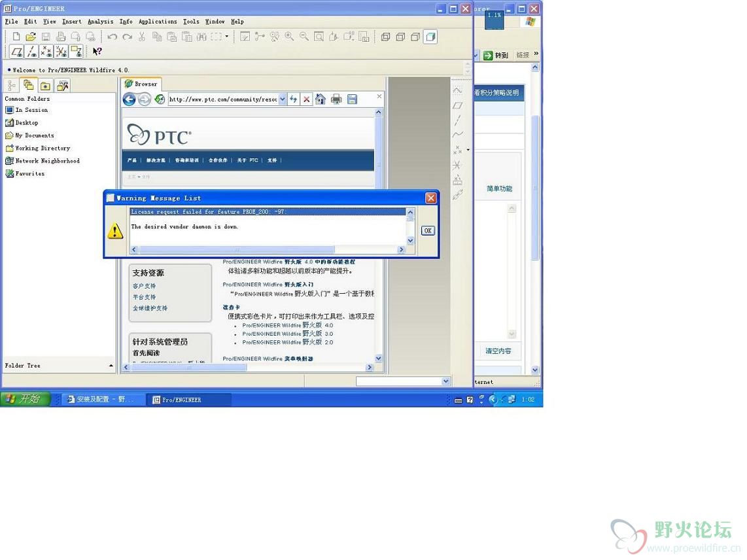
Task: Open the Analysis menu
Action: [x=101, y=22]
